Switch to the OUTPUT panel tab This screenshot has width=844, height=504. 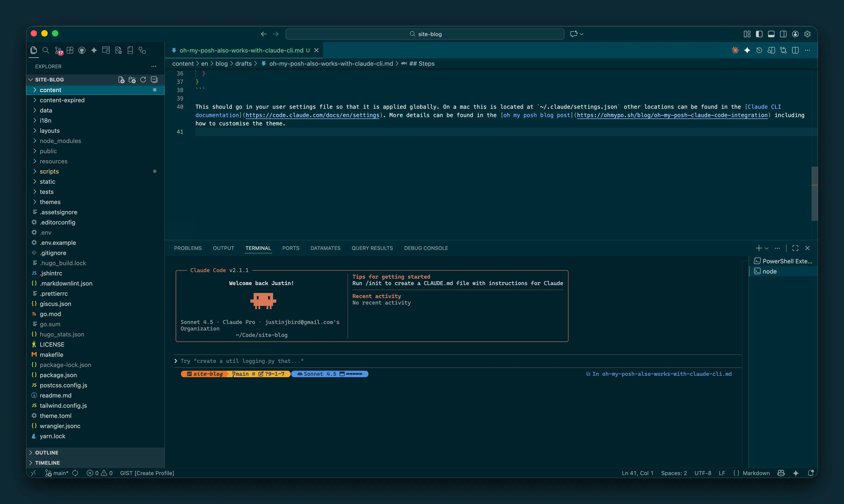point(224,248)
